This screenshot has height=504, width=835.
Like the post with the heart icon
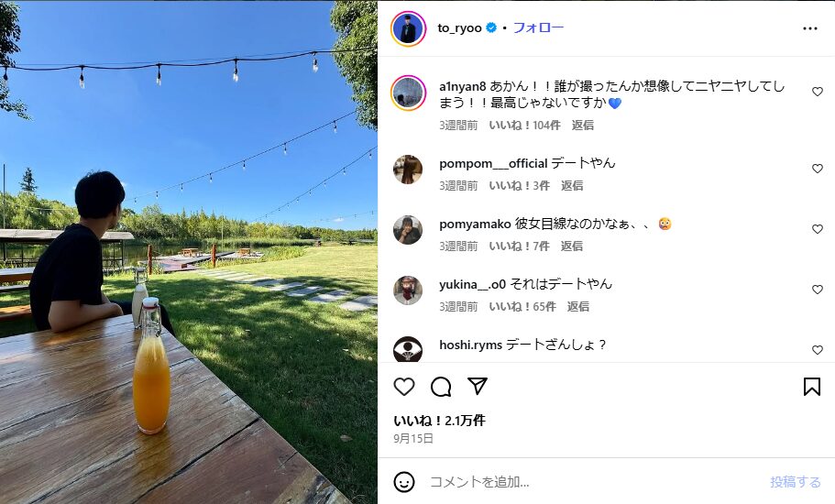click(x=404, y=387)
